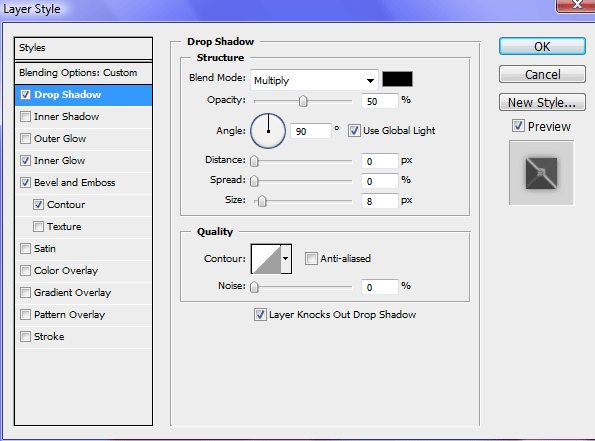The height and width of the screenshot is (441, 595).
Task: Click the Noise slider handle
Action: tap(254, 287)
